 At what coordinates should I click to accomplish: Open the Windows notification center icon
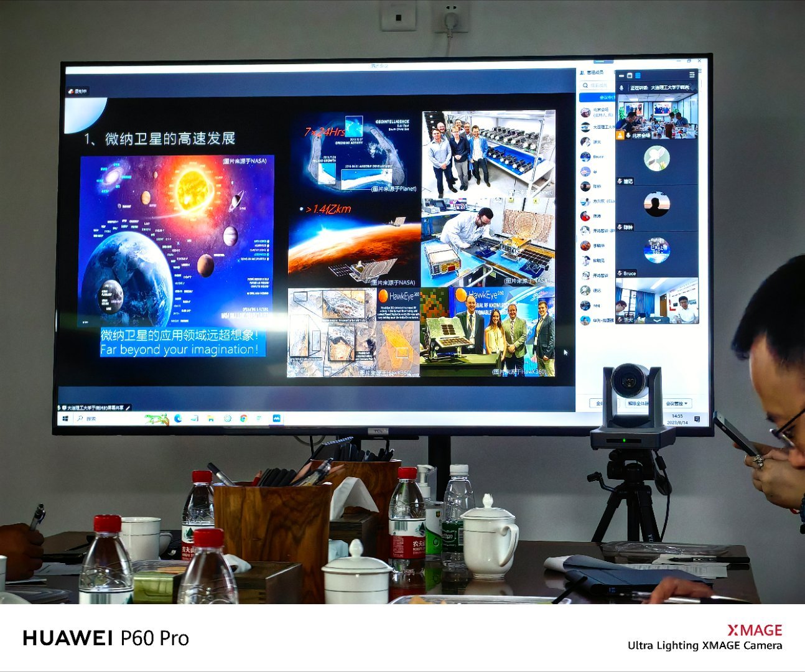pyautogui.click(x=697, y=419)
